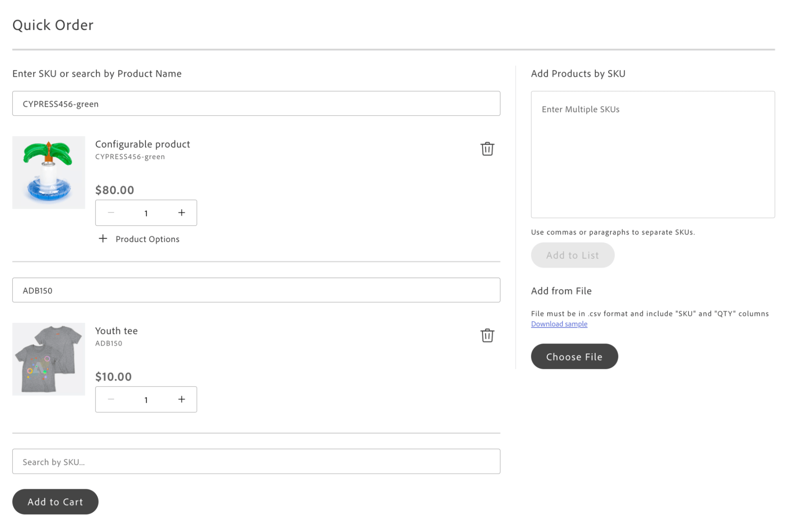786x532 pixels.
Task: Click the disabled Add to List button
Action: click(x=572, y=255)
